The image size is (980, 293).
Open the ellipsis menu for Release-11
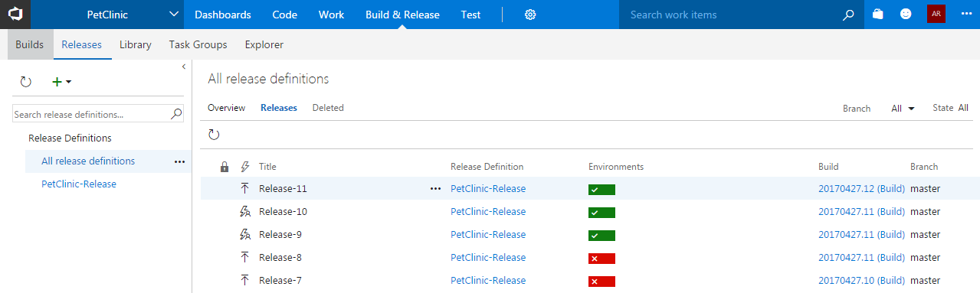[436, 188]
